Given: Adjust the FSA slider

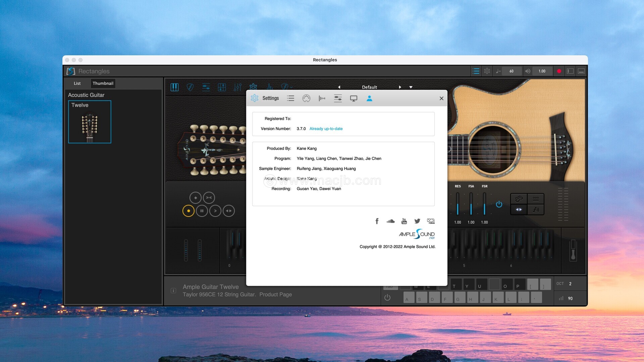Looking at the screenshot, I should pyautogui.click(x=471, y=204).
